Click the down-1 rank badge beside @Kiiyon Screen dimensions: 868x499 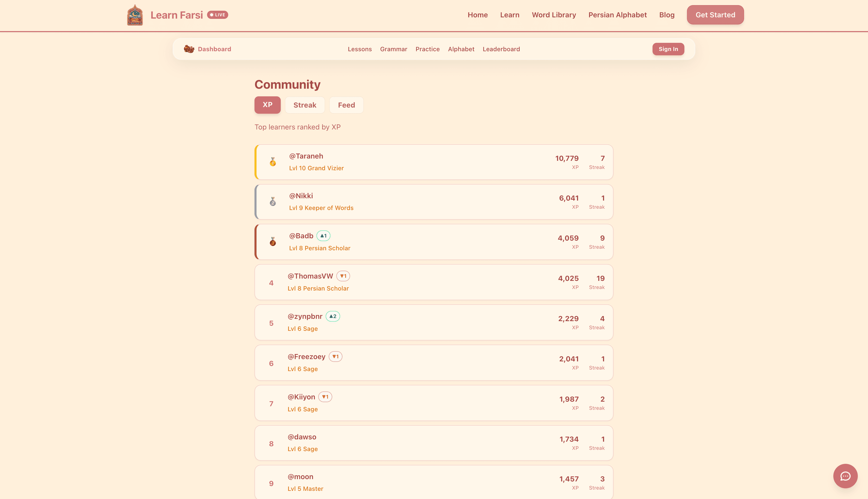(x=325, y=397)
